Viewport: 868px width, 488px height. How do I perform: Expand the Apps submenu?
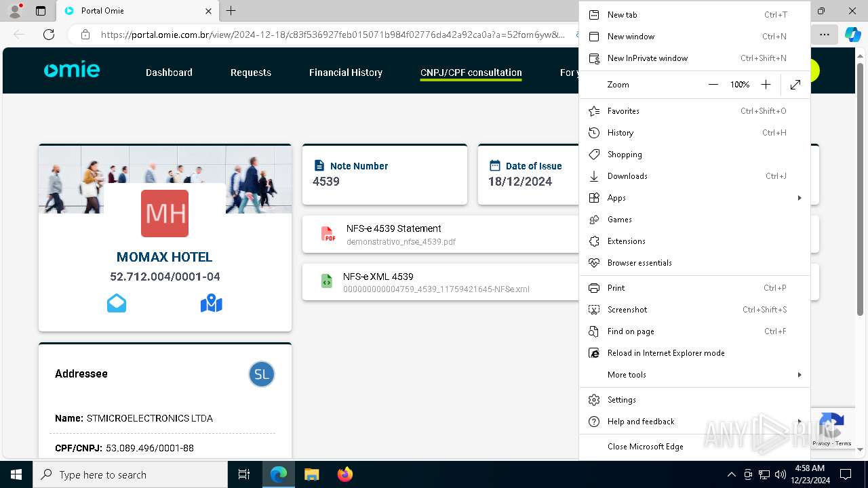tap(694, 198)
